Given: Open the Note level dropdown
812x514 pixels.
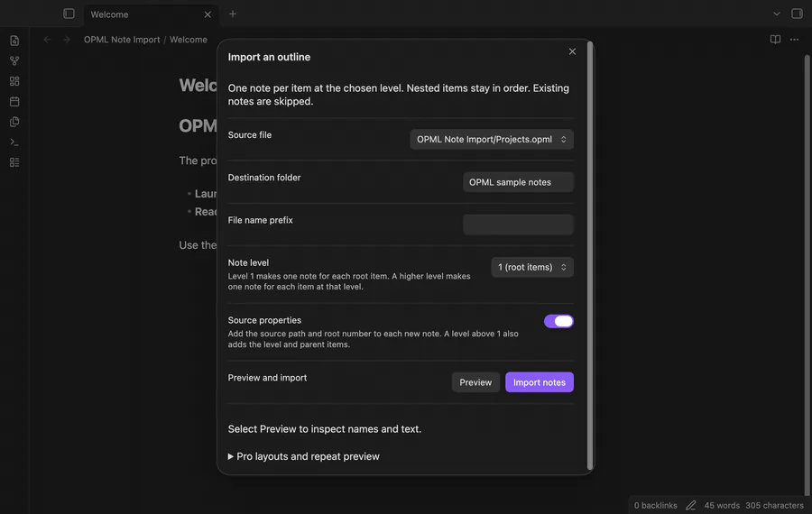Looking at the screenshot, I should click(531, 267).
